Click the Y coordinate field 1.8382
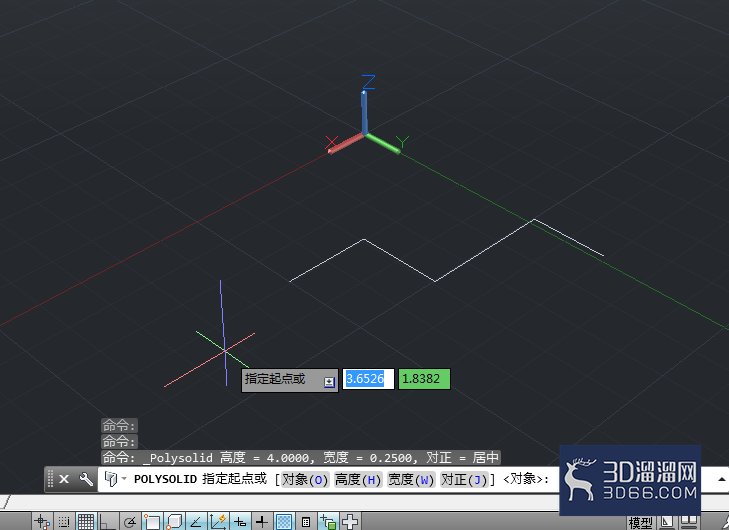Screen dimensions: 729x530 tap(424, 379)
